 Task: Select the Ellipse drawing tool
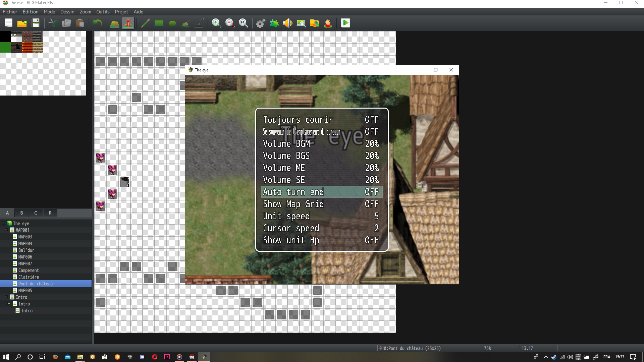[x=172, y=23]
